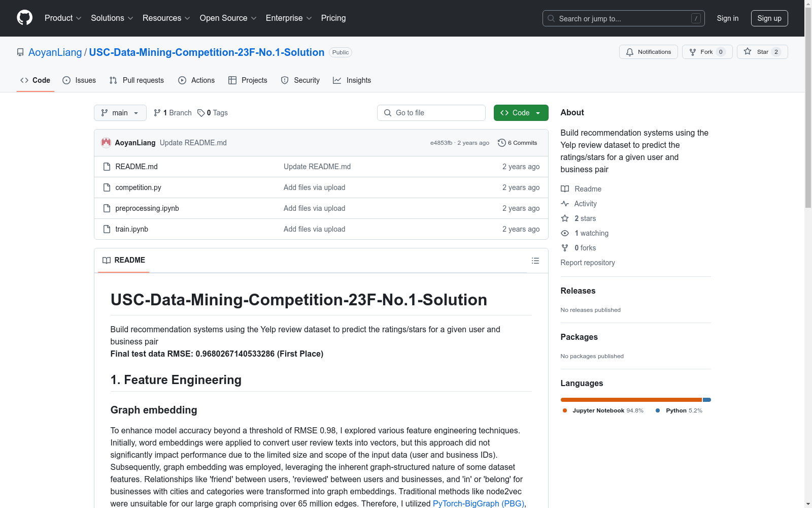
Task: Switch to the Code tab
Action: pyautogui.click(x=35, y=80)
